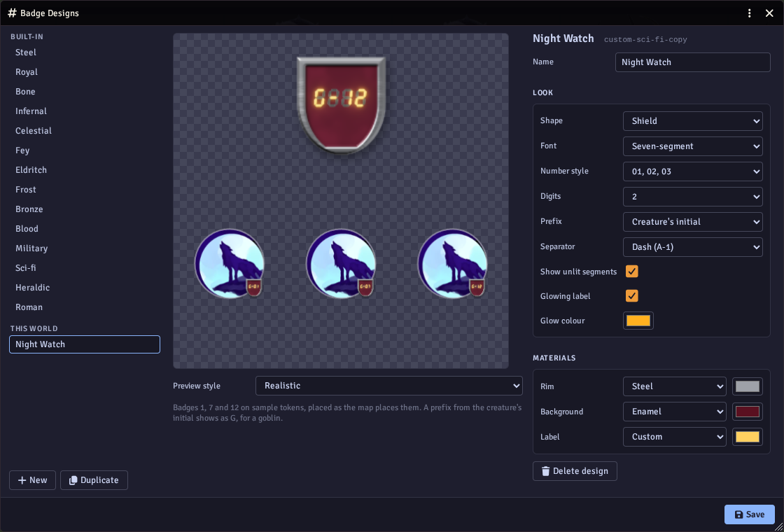Click the THIS WORLD section heading
This screenshot has height=532, width=784.
34,328
